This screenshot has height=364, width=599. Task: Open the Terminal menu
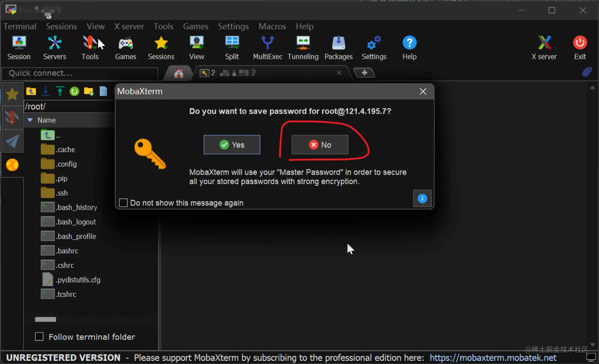pos(20,26)
